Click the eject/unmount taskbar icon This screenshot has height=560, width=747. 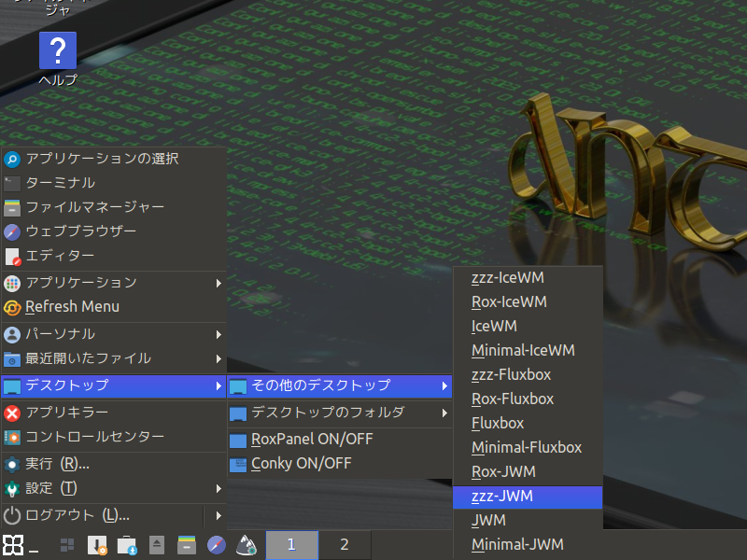pyautogui.click(x=157, y=545)
